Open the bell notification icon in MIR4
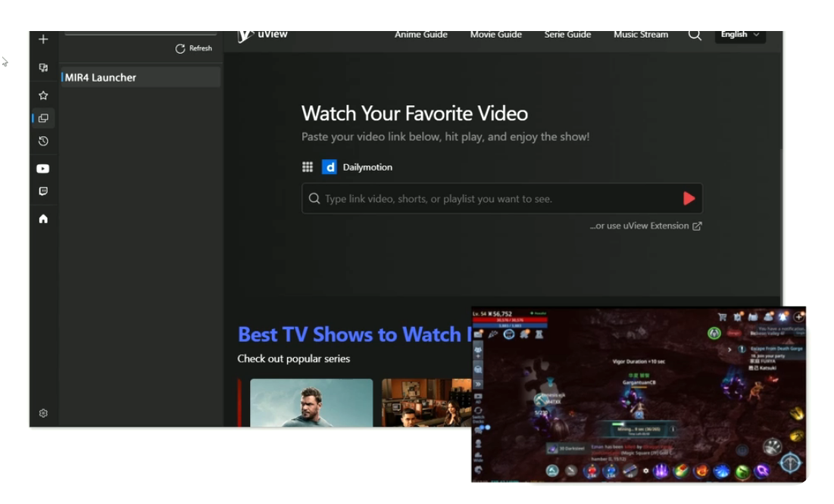This screenshot has height=504, width=834. [783, 318]
